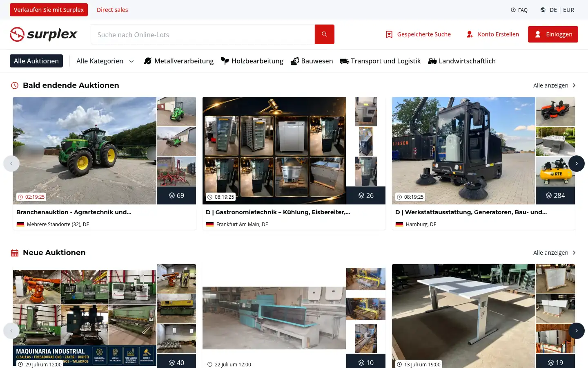Expand the Alle Kategorien dropdown
Image resolution: width=588 pixels, height=368 pixels.
[x=105, y=61]
